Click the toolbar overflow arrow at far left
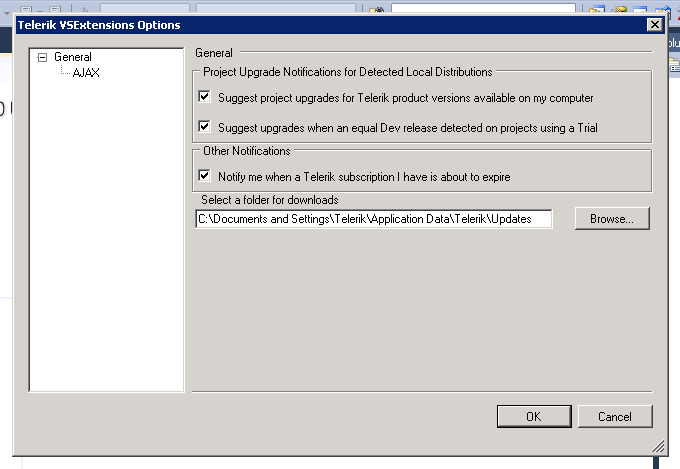 [x=7, y=13]
